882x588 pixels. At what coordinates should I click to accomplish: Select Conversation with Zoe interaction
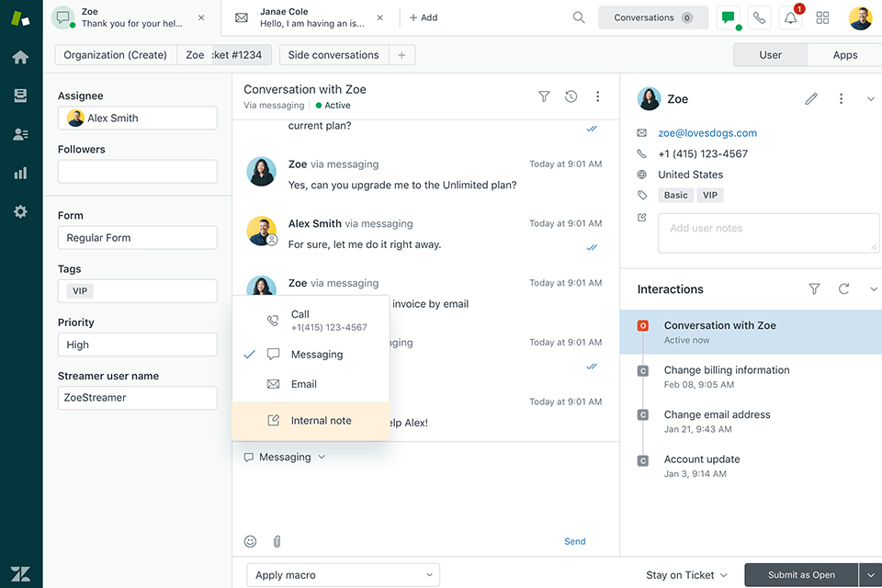(x=751, y=332)
